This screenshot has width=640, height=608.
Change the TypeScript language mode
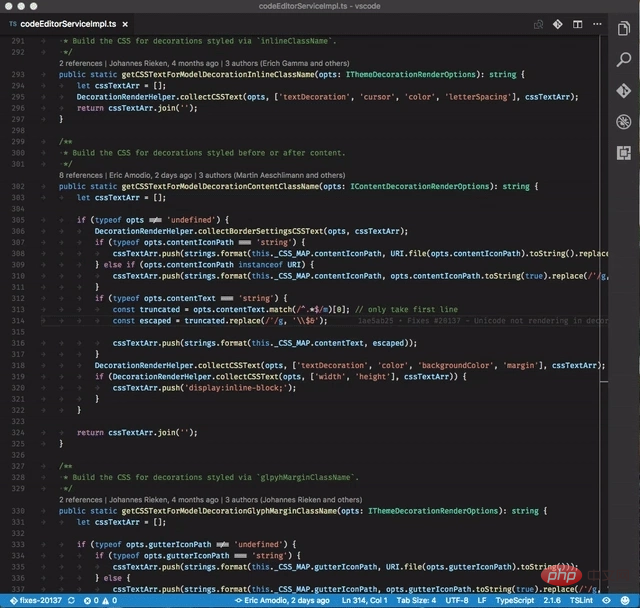(515, 600)
